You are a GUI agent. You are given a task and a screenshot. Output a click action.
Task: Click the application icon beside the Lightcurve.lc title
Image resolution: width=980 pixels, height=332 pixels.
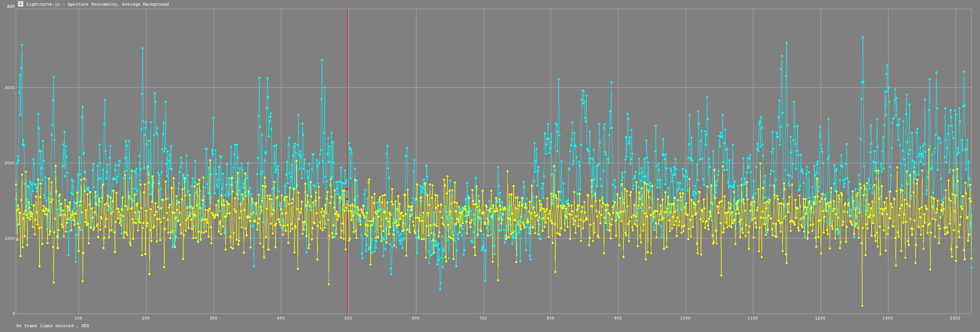point(21,4)
